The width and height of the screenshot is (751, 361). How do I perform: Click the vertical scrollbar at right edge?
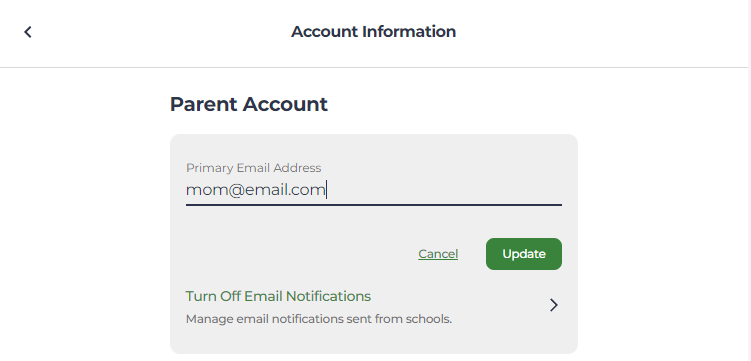coord(749,180)
